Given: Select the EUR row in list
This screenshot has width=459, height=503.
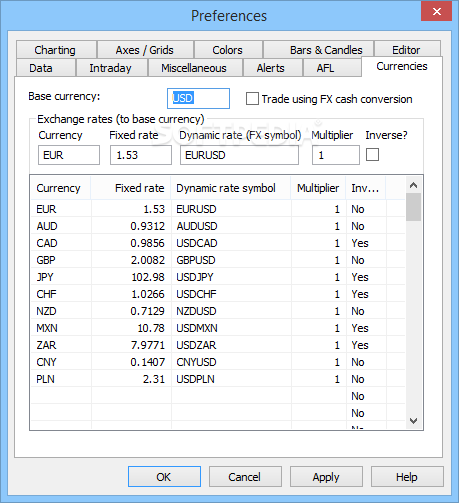Looking at the screenshot, I should [x=218, y=209].
